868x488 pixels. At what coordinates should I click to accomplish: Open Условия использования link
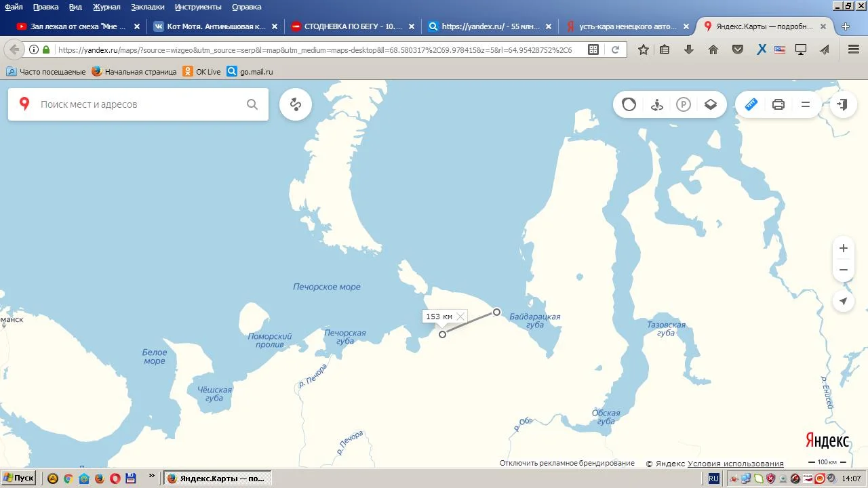pyautogui.click(x=736, y=464)
